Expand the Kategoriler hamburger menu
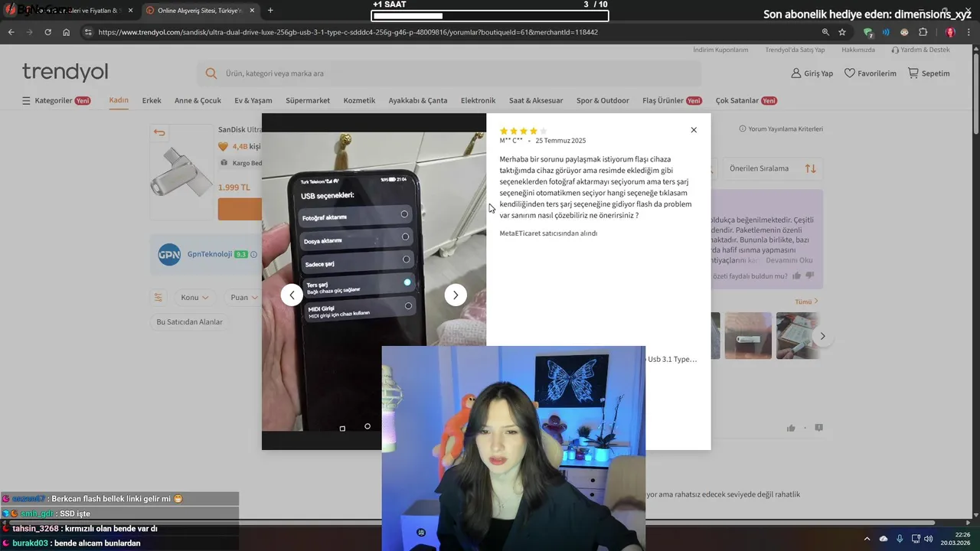This screenshot has width=980, height=551. 56,100
